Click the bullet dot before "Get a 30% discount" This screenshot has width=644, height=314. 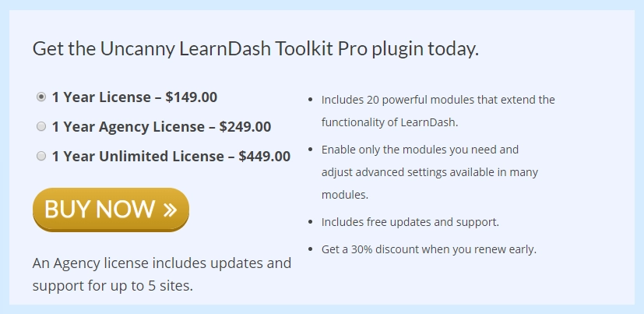point(311,250)
